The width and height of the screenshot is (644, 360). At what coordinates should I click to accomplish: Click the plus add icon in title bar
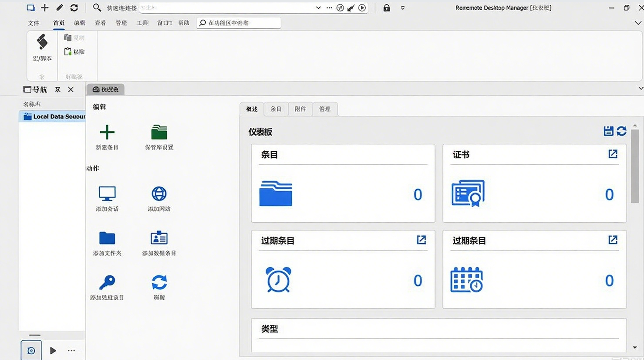[45, 7]
